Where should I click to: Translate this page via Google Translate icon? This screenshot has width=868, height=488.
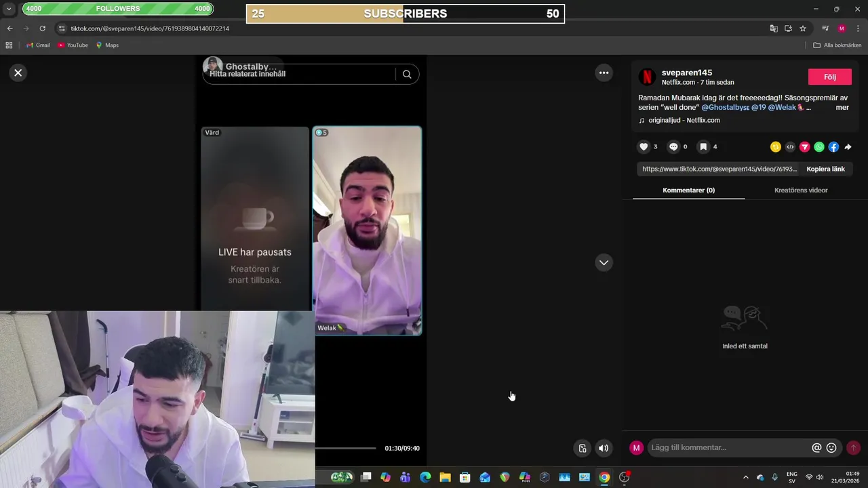click(774, 28)
